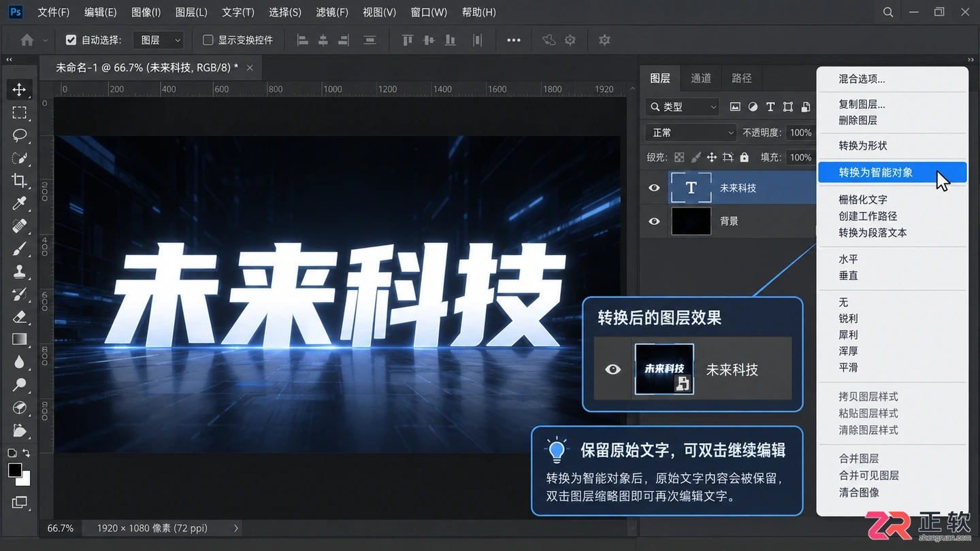Image resolution: width=980 pixels, height=551 pixels.
Task: Filter layers by pixel layer icon
Action: pyautogui.click(x=735, y=107)
